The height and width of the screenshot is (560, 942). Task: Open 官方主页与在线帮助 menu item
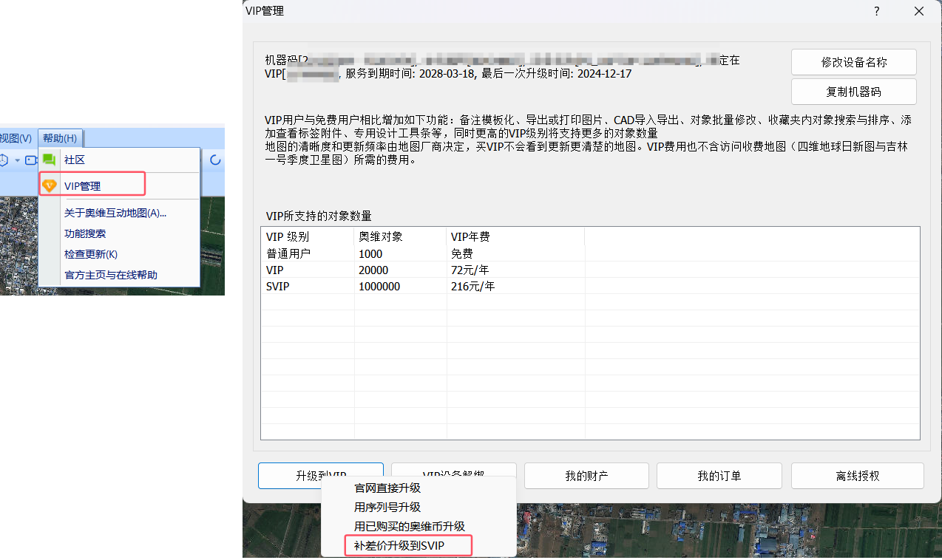click(x=111, y=275)
